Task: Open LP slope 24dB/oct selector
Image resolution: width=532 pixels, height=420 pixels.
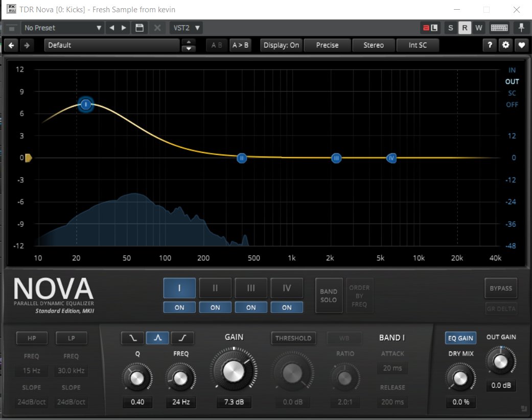Action: pyautogui.click(x=71, y=402)
